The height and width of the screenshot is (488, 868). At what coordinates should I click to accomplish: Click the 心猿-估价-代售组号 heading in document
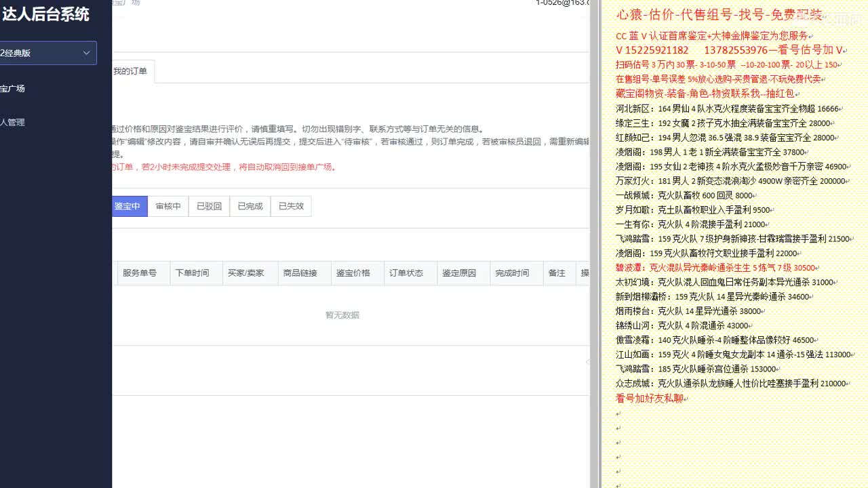coord(719,15)
